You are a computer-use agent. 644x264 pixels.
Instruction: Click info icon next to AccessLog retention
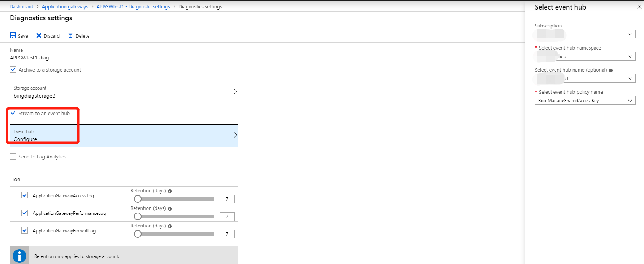(x=170, y=191)
